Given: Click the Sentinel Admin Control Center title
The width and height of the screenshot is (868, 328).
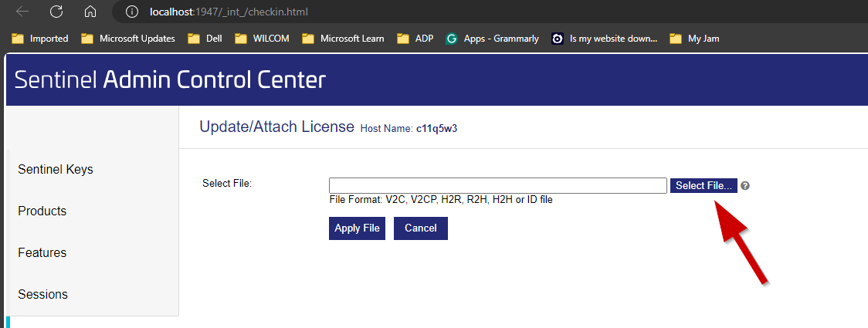Looking at the screenshot, I should click(170, 80).
